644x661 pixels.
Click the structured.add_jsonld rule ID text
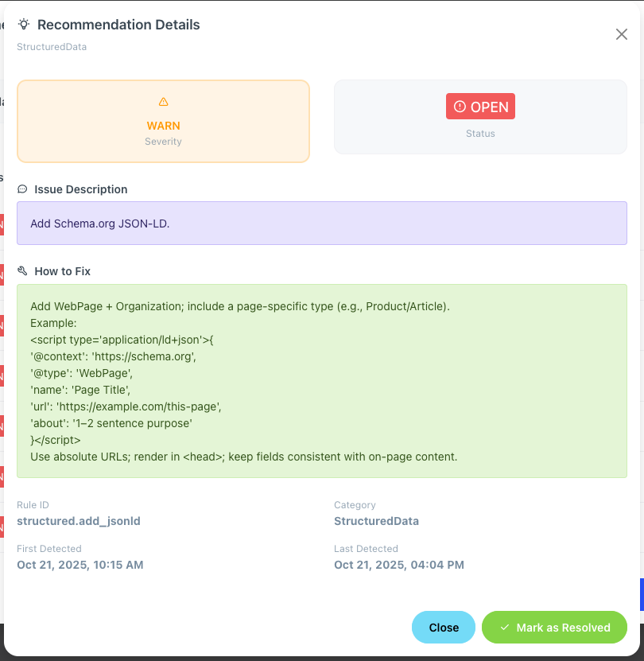(x=79, y=521)
